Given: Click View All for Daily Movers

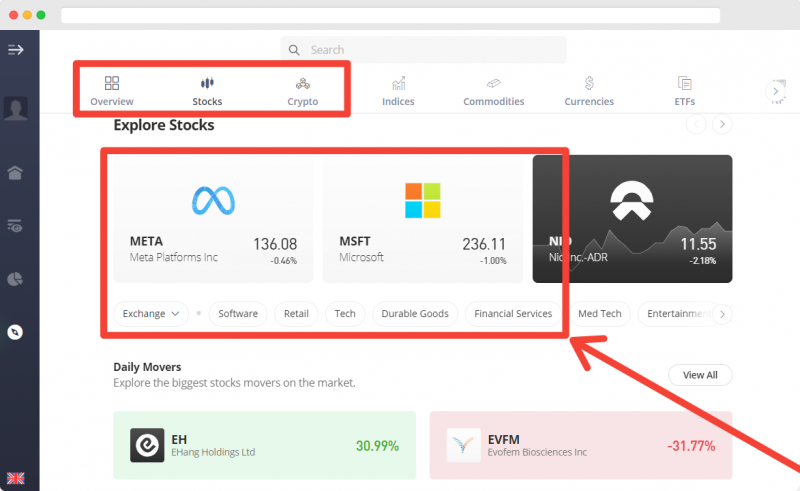Looking at the screenshot, I should pos(700,375).
